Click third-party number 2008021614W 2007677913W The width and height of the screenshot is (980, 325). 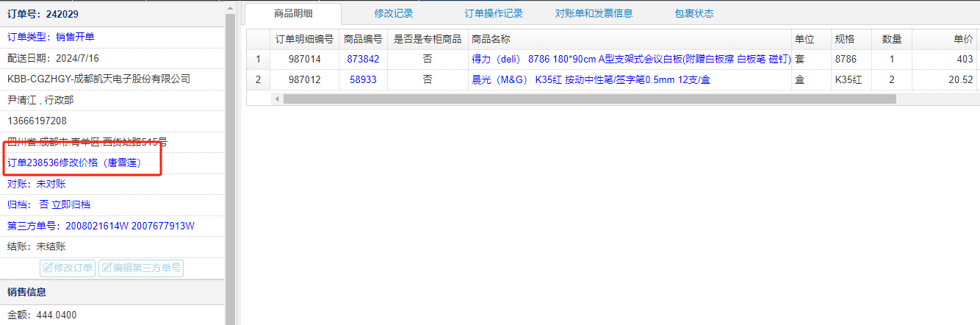coord(130,226)
